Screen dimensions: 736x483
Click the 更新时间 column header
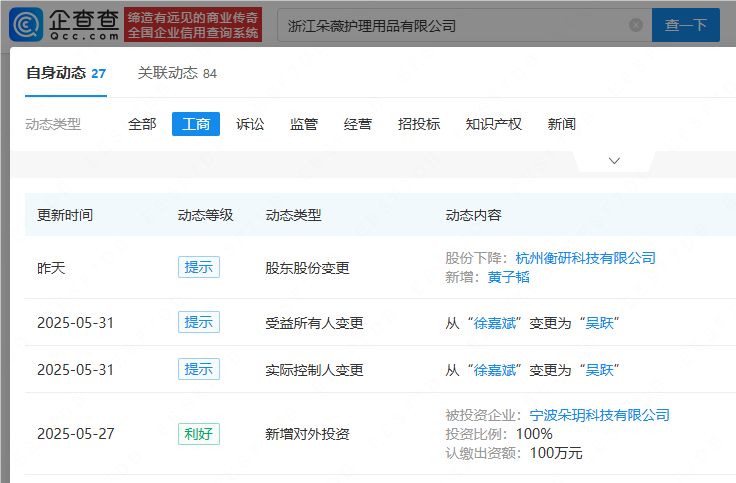pos(65,215)
